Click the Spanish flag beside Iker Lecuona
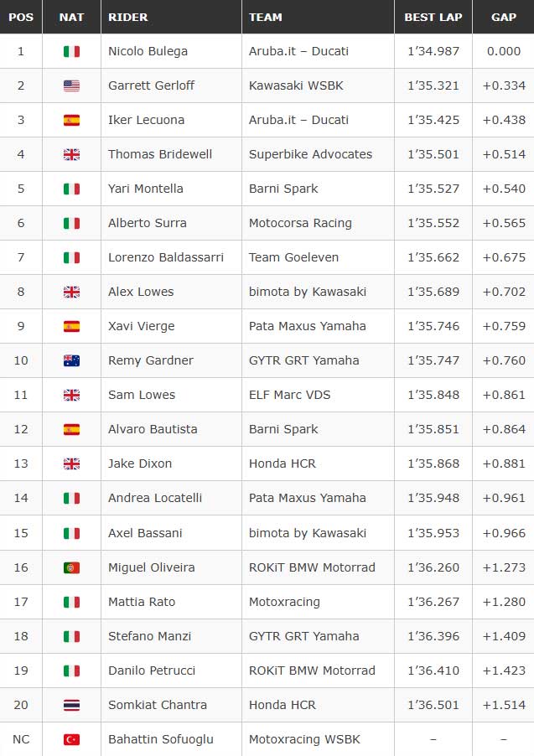This screenshot has height=756, width=534. pos(71,120)
